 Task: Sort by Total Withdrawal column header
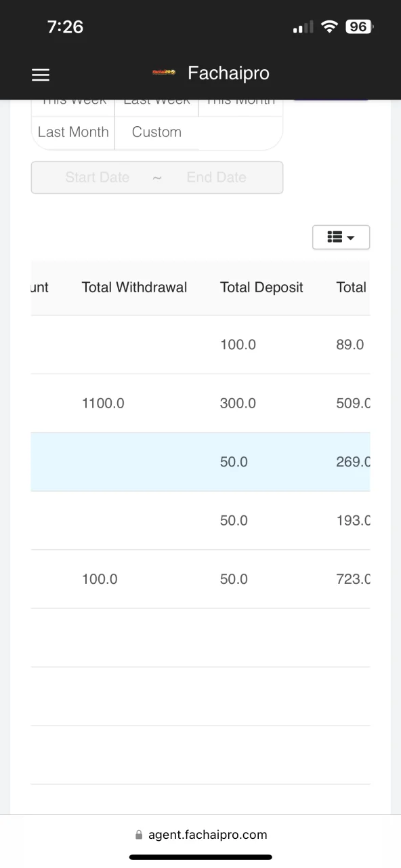tap(134, 288)
